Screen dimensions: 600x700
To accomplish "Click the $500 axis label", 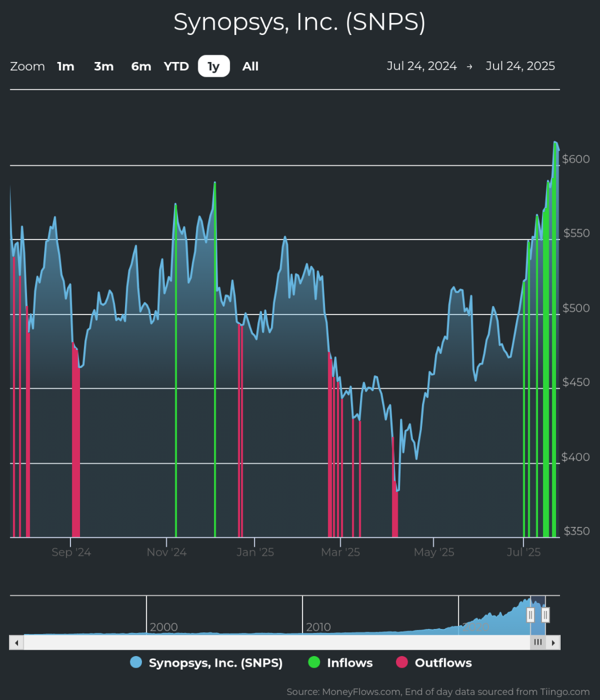I will [x=576, y=308].
